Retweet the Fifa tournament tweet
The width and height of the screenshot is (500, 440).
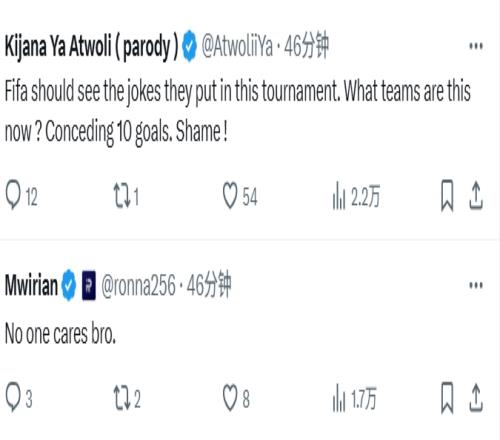point(126,196)
